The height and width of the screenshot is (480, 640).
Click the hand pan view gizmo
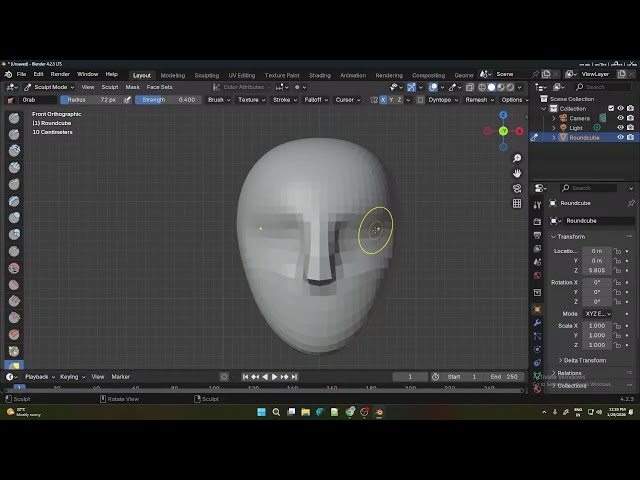(517, 173)
